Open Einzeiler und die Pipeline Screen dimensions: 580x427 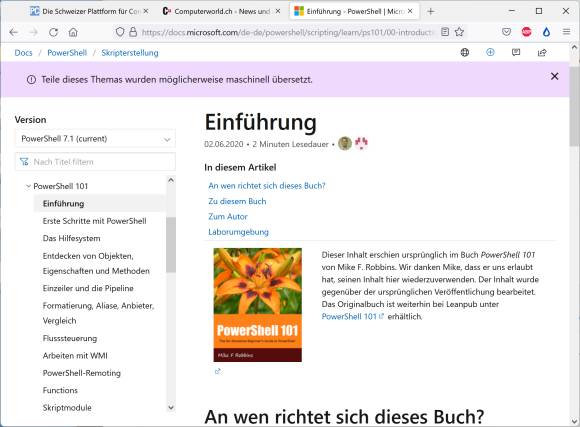pyautogui.click(x=88, y=288)
